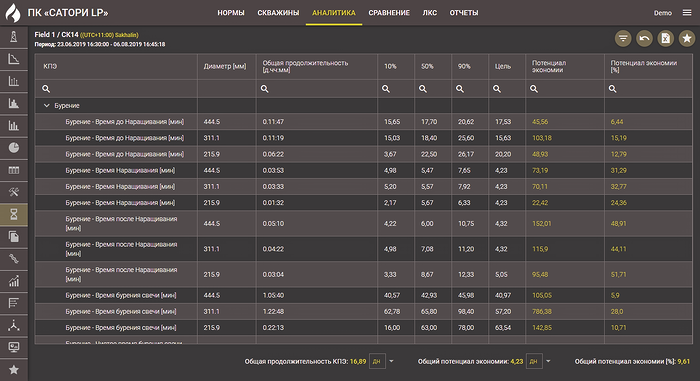
Task: Click search icon under Потенциал экономии [%] column
Action: point(612,89)
